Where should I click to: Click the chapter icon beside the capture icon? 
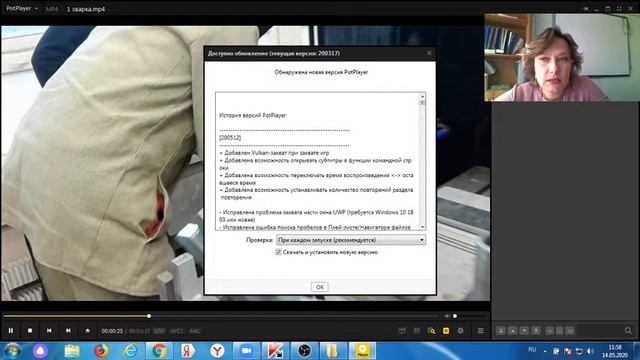point(417,331)
